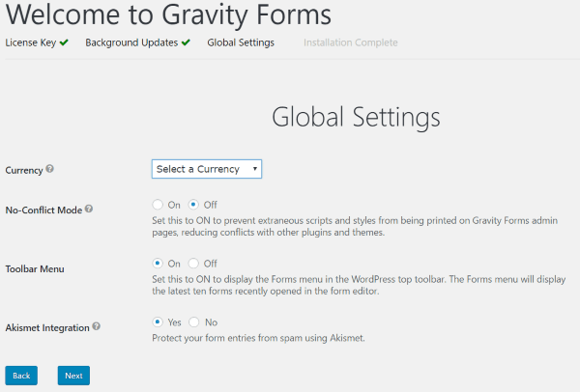Open the Select a Currency dropdown

pyautogui.click(x=207, y=169)
